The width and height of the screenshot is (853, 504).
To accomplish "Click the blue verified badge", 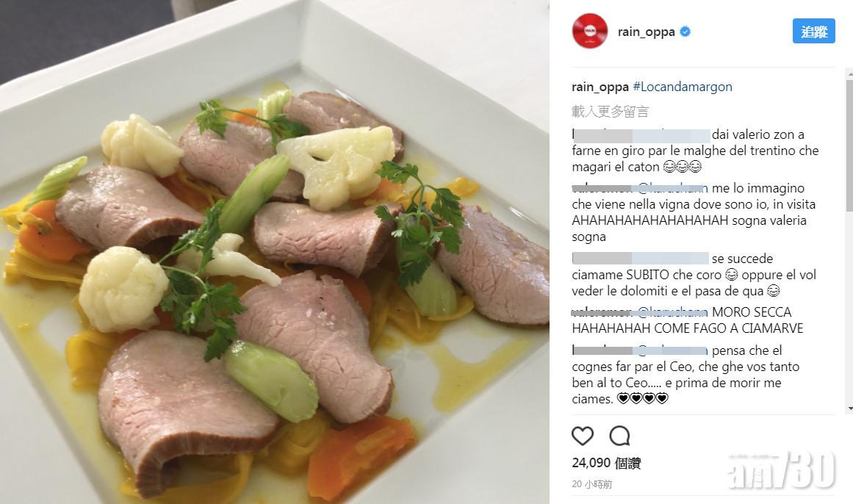I will click(x=685, y=32).
